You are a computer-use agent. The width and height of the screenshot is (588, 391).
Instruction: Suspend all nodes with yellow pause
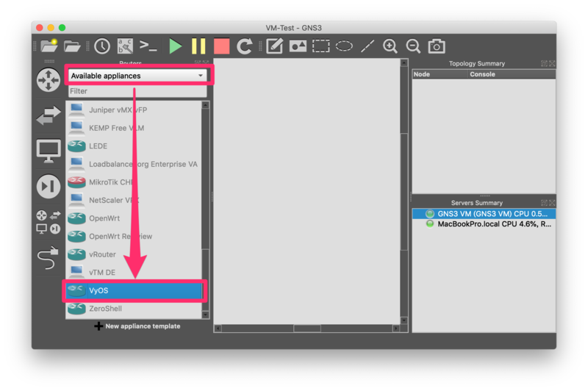[x=198, y=46]
